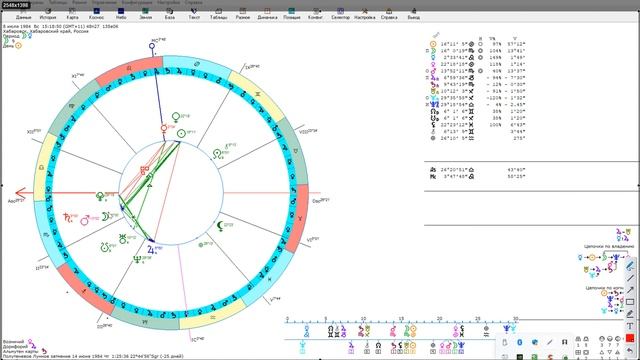Image resolution: width=640 pixels, height=360 pixels.
Task: Click the dark green crescent Lilith symbol
Action: coord(220,226)
